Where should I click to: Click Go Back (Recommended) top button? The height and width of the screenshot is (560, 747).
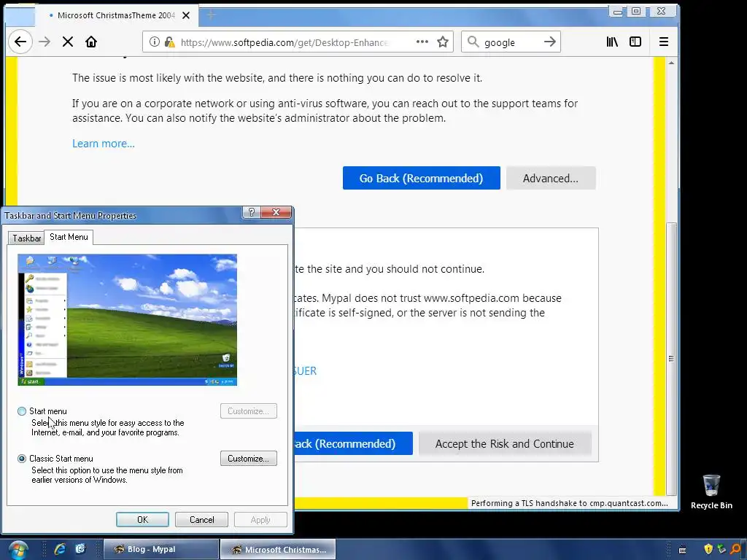(x=421, y=178)
